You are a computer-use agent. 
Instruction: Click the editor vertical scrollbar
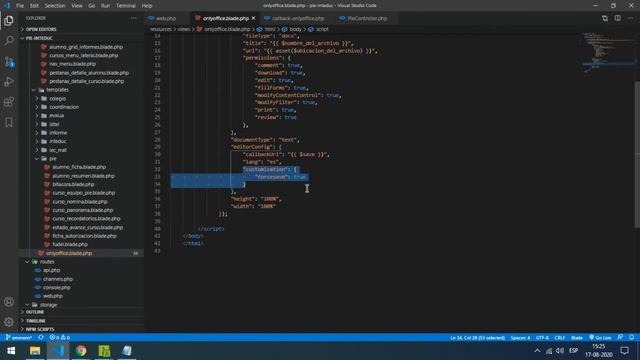(x=637, y=155)
